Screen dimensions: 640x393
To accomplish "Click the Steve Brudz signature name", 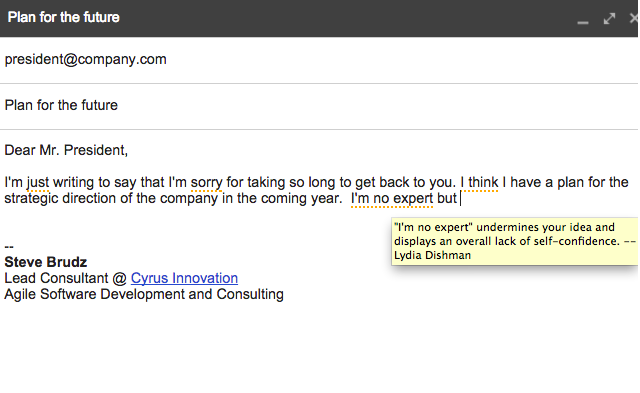I will 46,262.
